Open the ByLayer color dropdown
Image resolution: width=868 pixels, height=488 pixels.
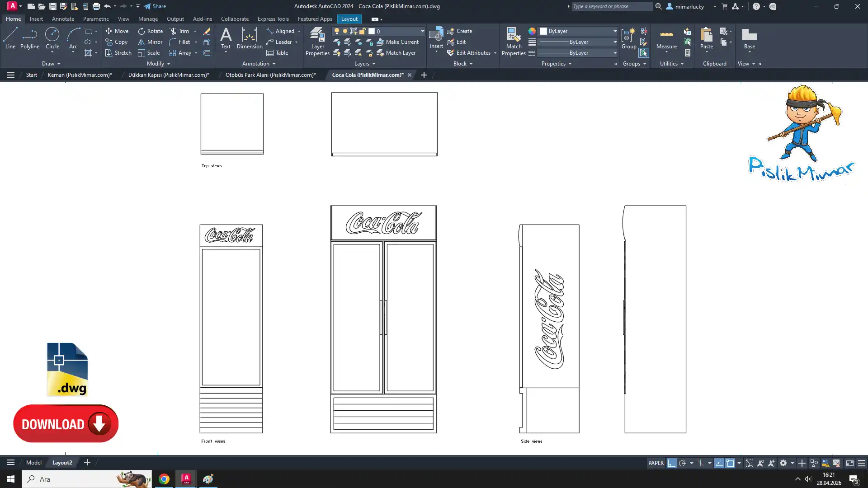(x=615, y=31)
